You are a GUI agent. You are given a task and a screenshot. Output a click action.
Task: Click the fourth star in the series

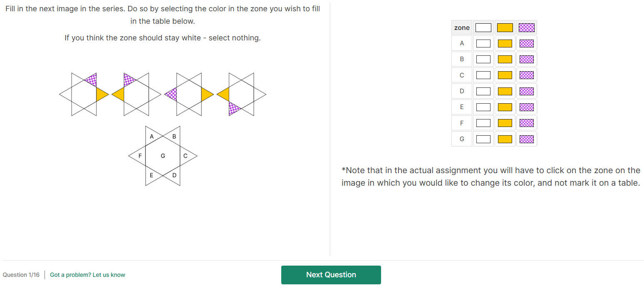241,95
